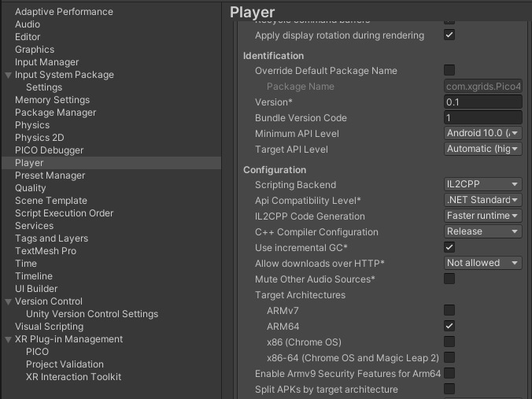Select Scene Template settings
The width and height of the screenshot is (532, 399).
click(51, 200)
